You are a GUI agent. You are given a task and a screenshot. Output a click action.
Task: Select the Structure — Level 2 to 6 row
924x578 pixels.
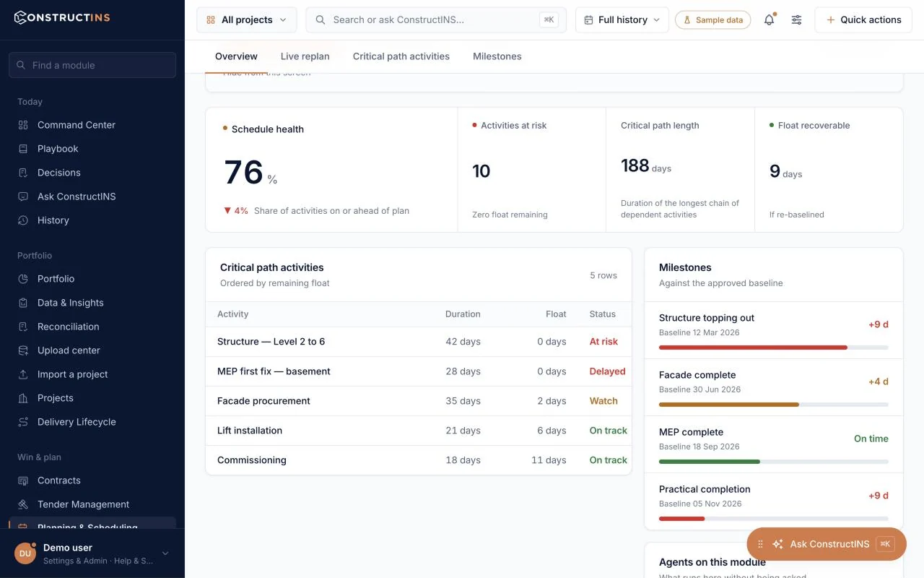coord(419,342)
